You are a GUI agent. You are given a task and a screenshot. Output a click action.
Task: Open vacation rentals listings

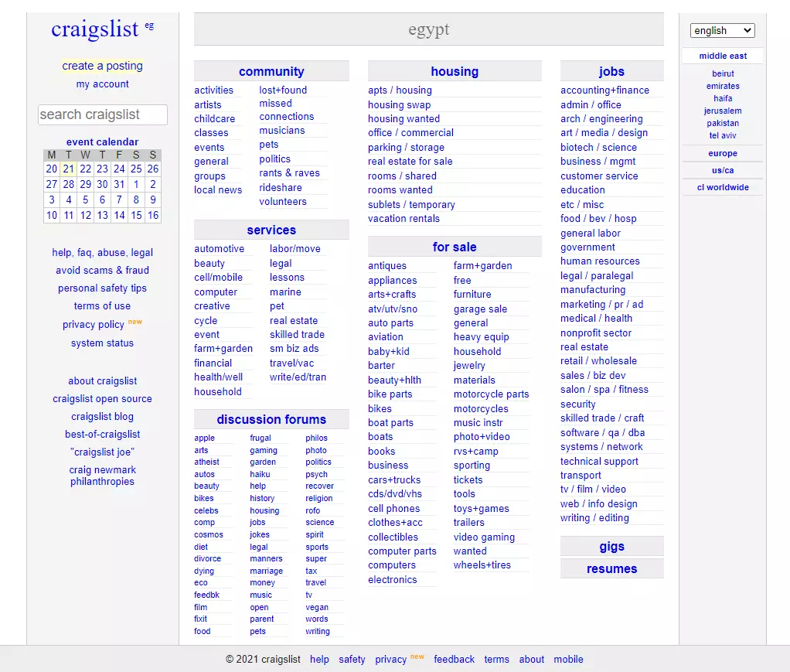[404, 219]
